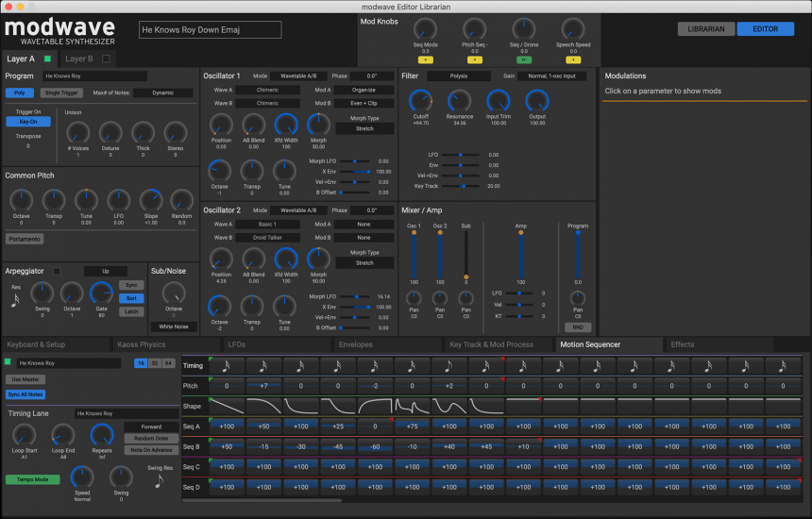Open Oscillator 1 Wave A Chimeric dropdown
Screen dimensions: 812x519
[x=268, y=90]
